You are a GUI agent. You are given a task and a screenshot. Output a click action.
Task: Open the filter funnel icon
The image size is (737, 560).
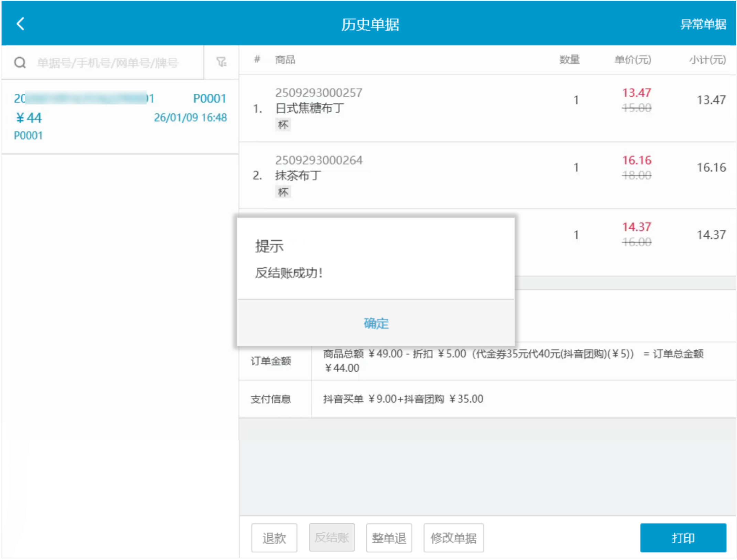pos(221,62)
